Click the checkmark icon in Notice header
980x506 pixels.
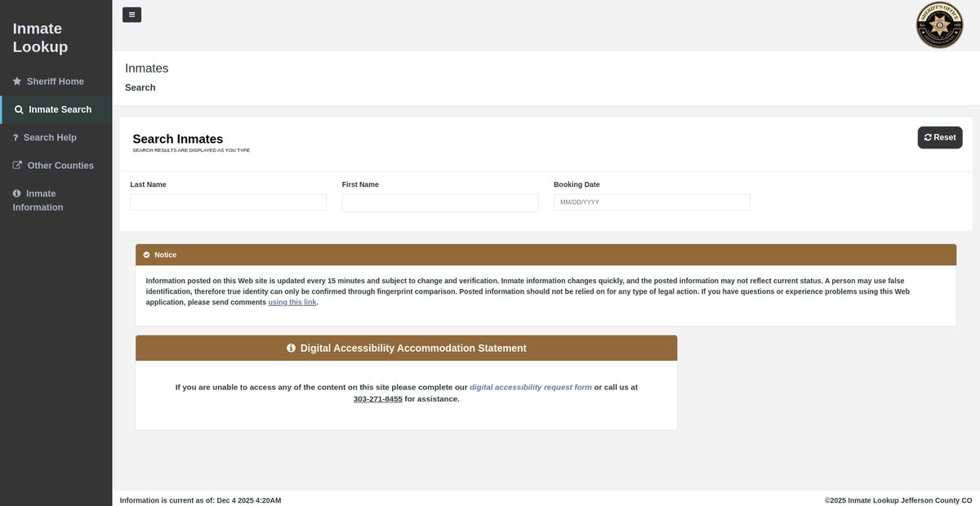146,255
